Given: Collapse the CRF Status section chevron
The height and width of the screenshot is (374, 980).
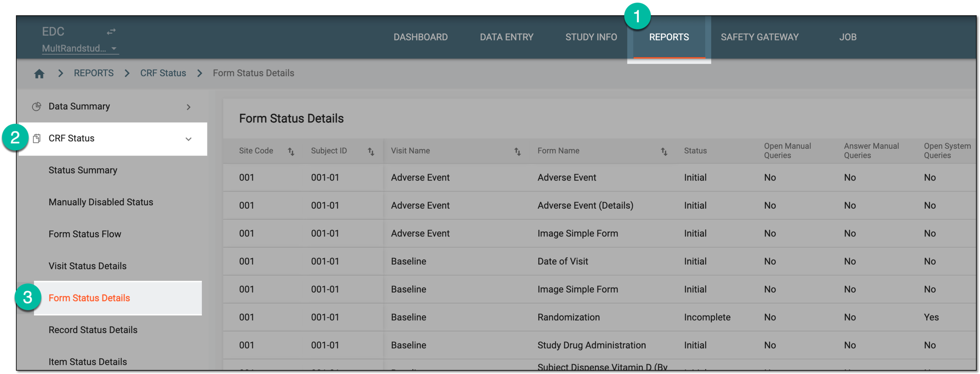Looking at the screenshot, I should click(189, 139).
